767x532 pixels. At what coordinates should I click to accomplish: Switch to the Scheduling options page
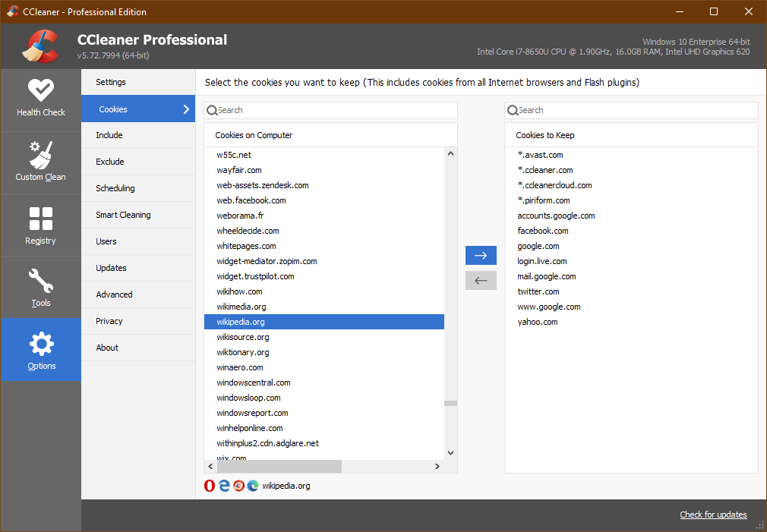point(115,188)
